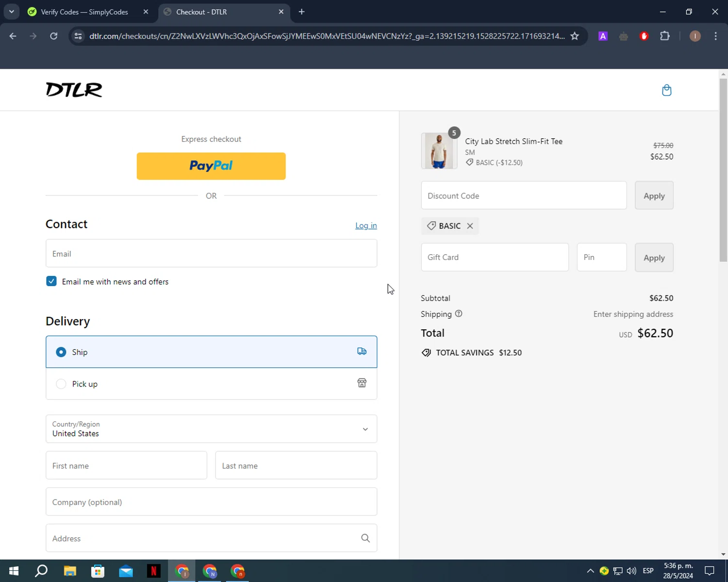Click the Company (optional) field
Viewport: 728px width, 582px height.
point(211,501)
